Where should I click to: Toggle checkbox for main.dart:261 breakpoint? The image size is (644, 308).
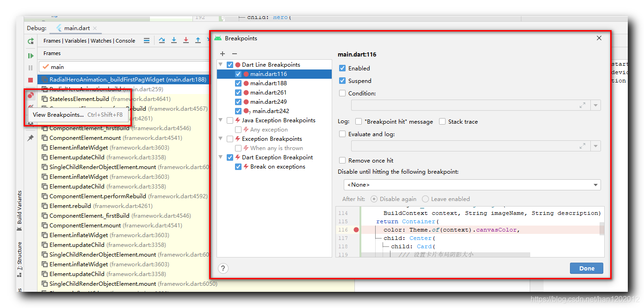pyautogui.click(x=238, y=93)
